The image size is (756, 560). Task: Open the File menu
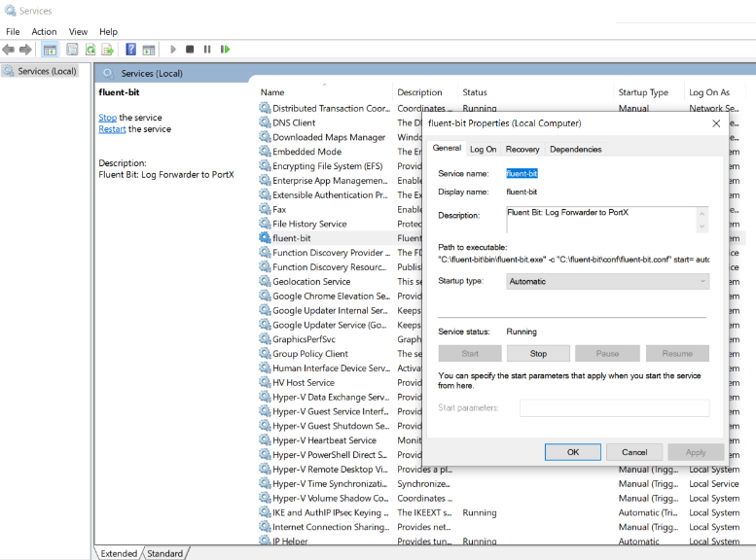coord(13,32)
